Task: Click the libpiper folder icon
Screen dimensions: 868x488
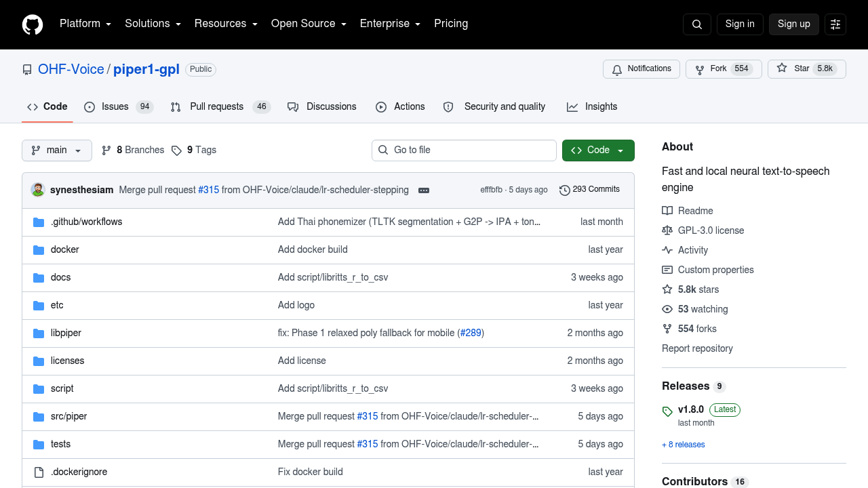Action: click(x=39, y=333)
